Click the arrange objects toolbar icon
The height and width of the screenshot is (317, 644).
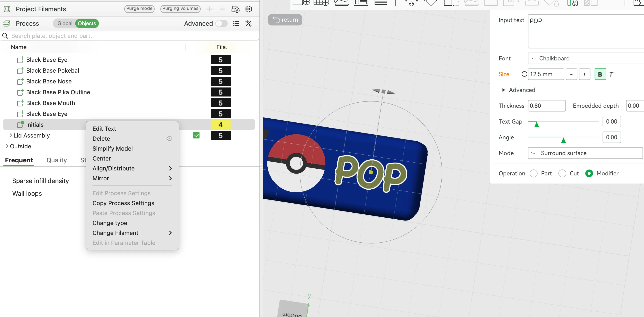coord(361,2)
